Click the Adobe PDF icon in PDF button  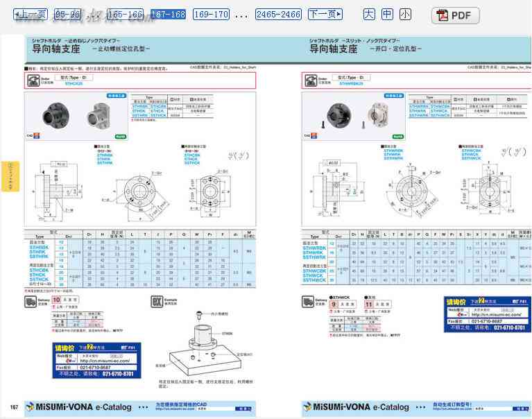pos(442,15)
